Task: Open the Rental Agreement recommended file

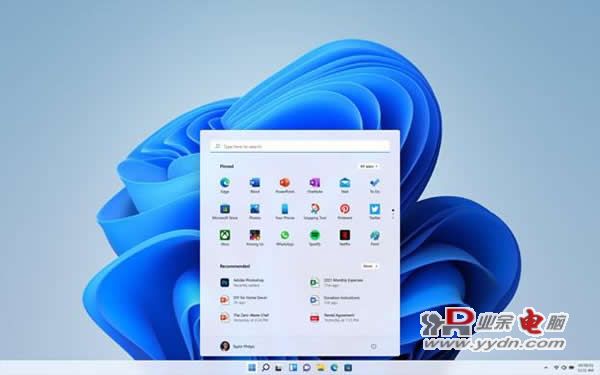Action: point(334,317)
